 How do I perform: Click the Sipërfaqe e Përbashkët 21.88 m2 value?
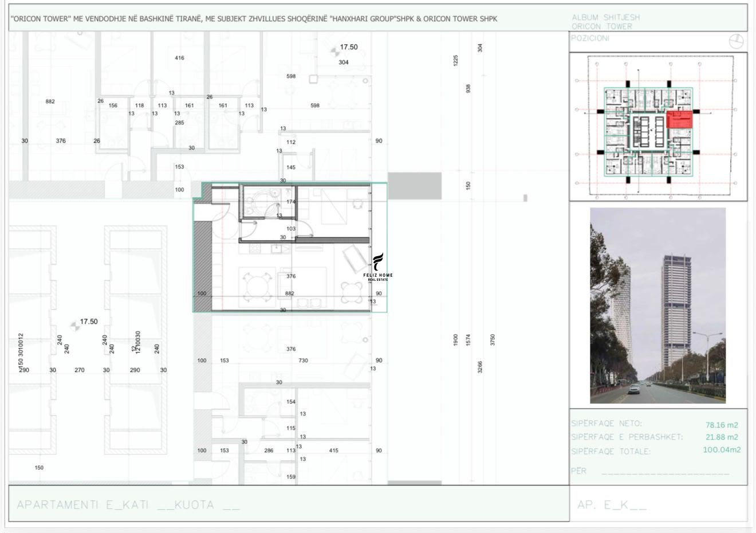click(722, 437)
